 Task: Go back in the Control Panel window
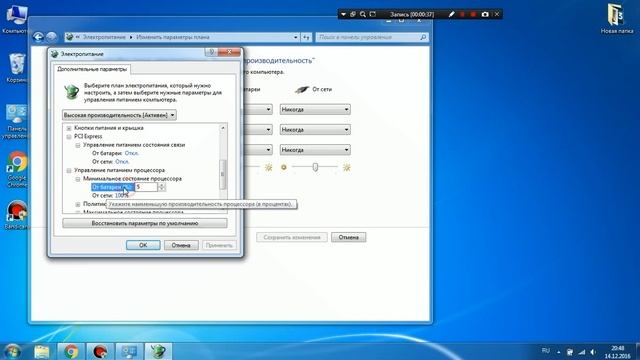click(x=38, y=37)
